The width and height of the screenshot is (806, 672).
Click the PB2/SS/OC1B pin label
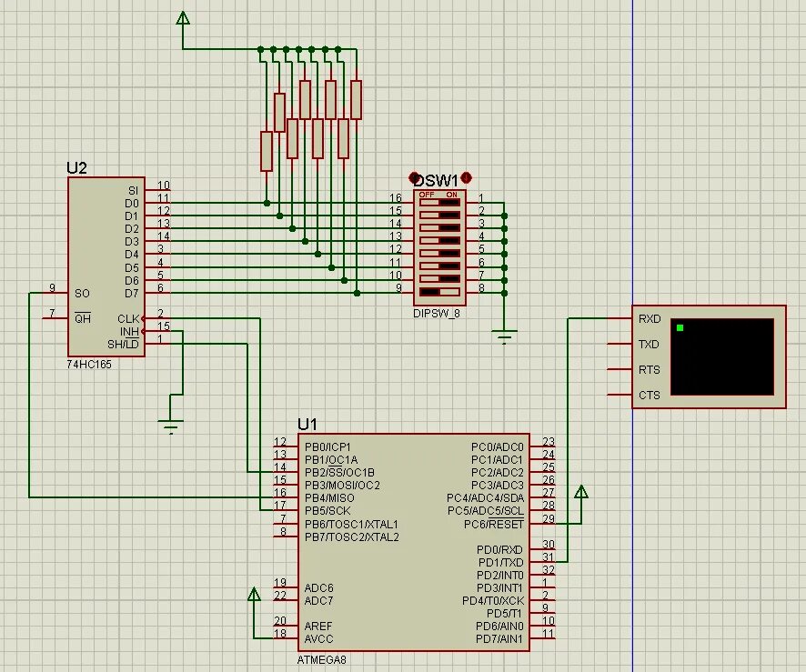[339, 473]
